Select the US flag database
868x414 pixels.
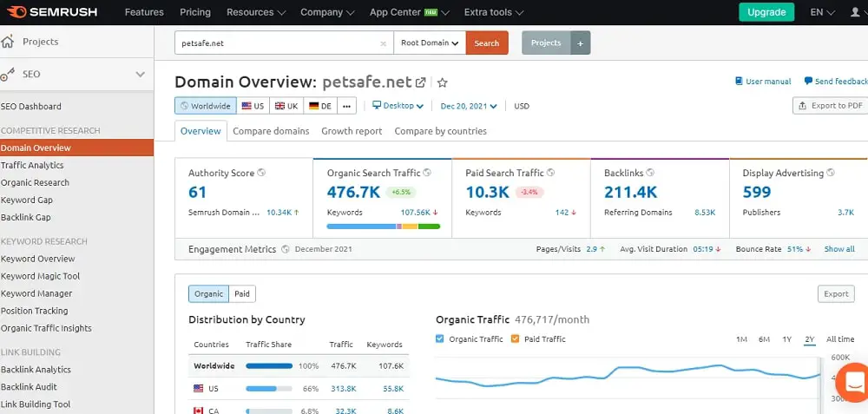(253, 106)
